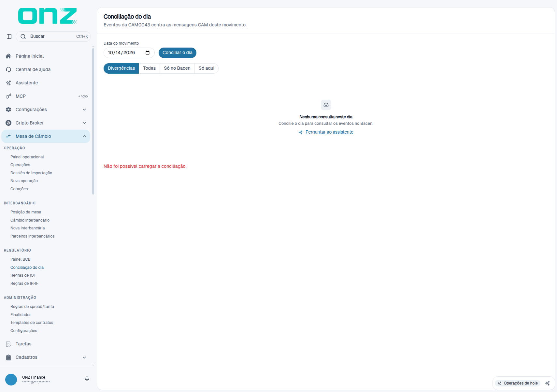This screenshot has height=392, width=557.
Task: Click the search magnifier icon
Action: 23,36
